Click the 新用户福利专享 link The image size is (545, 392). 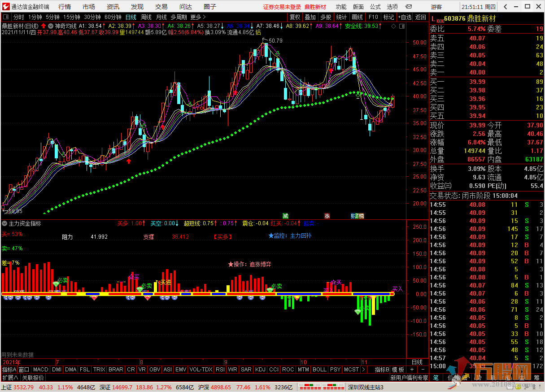(x=409, y=378)
